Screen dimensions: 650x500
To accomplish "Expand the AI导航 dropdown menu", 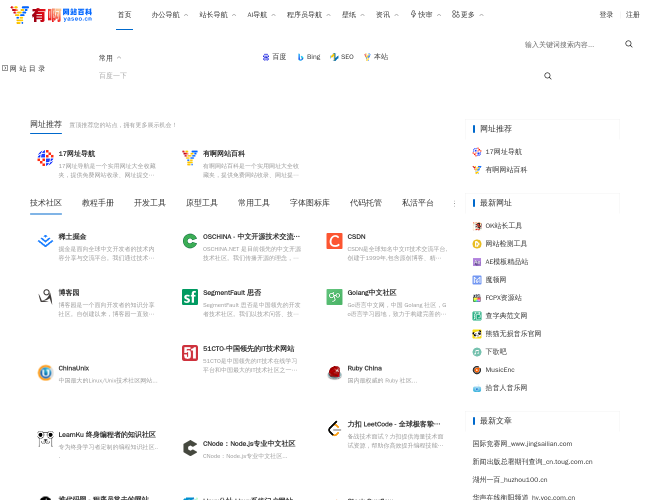I will 261,15.
